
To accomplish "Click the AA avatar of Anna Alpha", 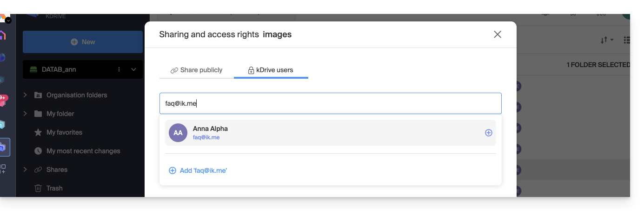I will pyautogui.click(x=178, y=133).
